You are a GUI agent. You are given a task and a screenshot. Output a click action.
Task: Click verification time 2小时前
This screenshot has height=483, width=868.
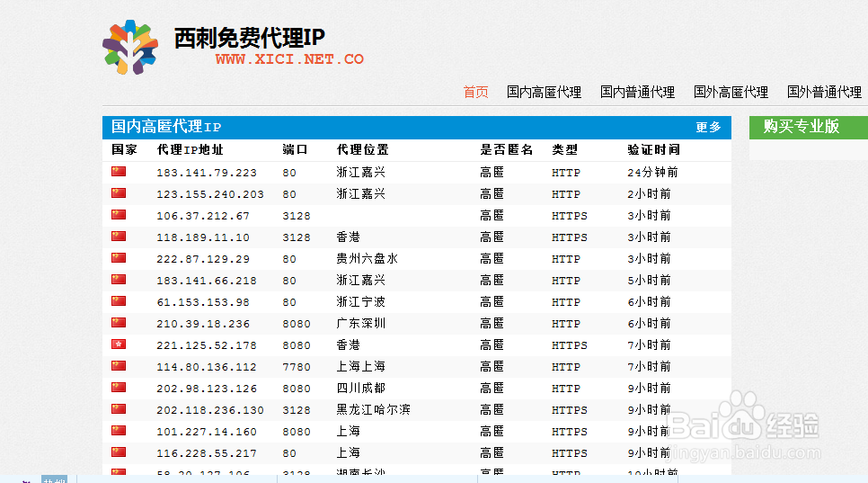point(649,194)
